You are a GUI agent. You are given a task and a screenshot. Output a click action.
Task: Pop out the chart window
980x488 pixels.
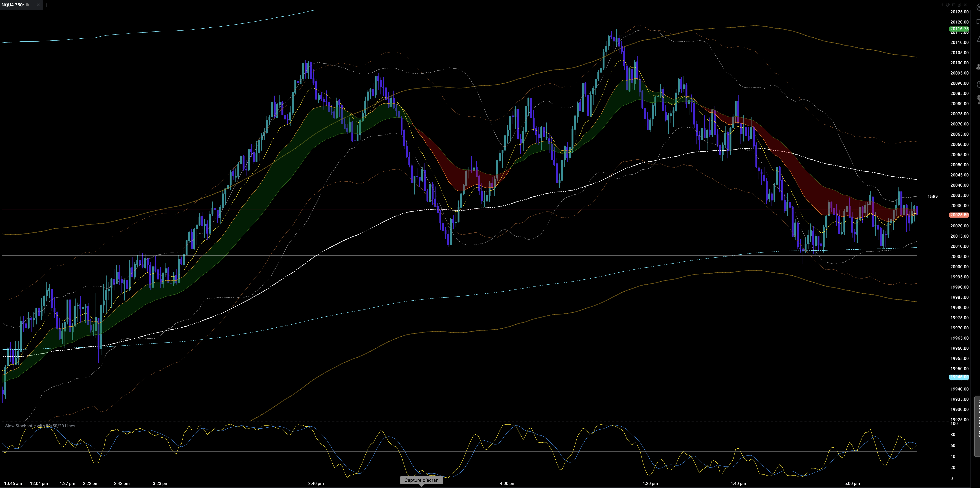click(x=959, y=5)
